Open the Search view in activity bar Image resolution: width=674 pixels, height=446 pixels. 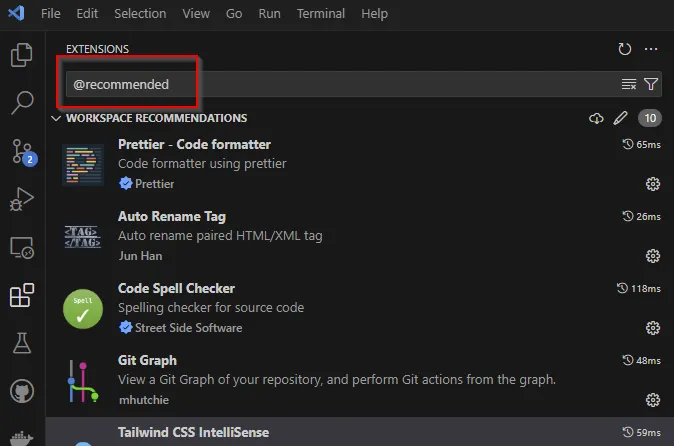[x=21, y=102]
